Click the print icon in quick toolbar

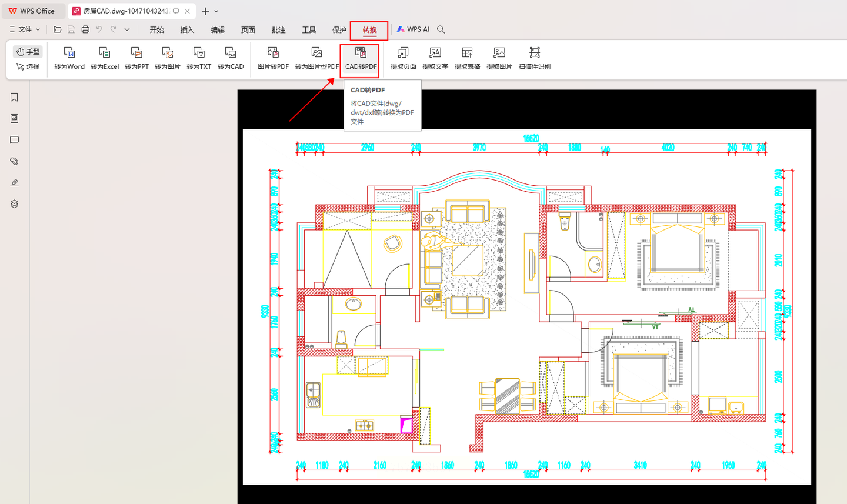tap(85, 29)
